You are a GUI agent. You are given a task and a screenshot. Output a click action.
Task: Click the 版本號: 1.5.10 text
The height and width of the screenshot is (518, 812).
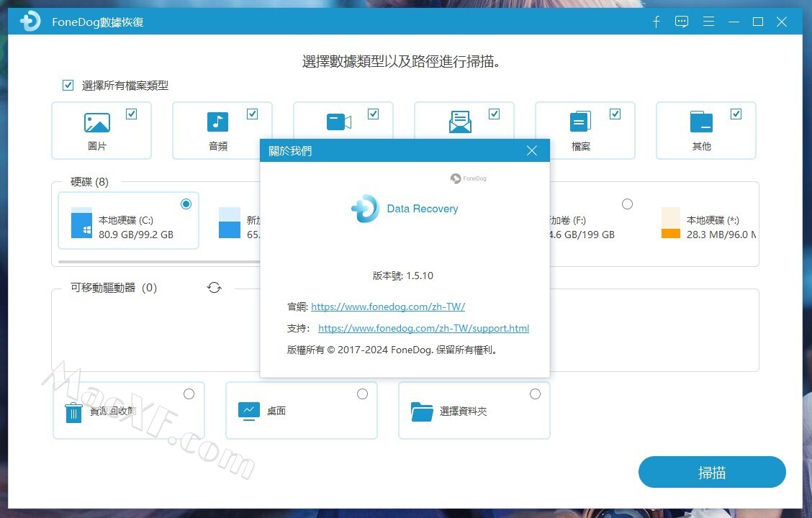403,276
